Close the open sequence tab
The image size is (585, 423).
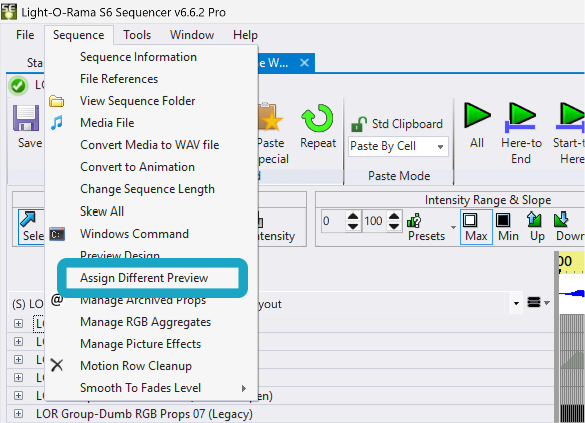[x=304, y=63]
